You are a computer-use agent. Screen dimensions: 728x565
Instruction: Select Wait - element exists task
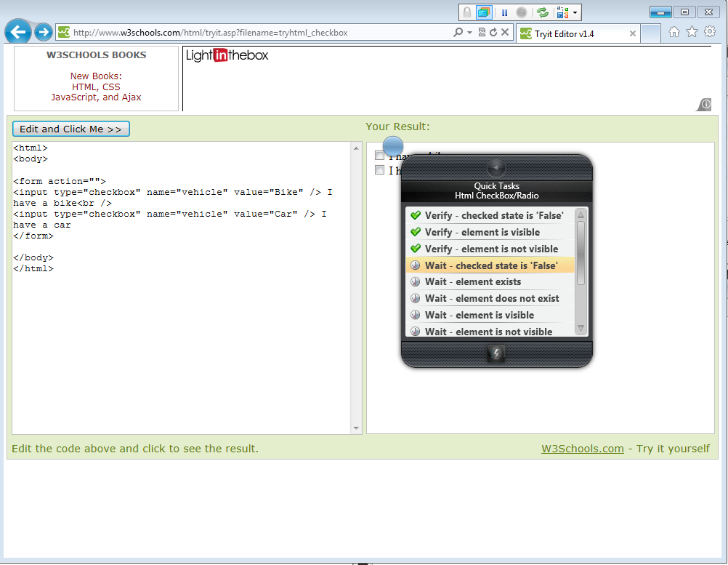pyautogui.click(x=490, y=281)
